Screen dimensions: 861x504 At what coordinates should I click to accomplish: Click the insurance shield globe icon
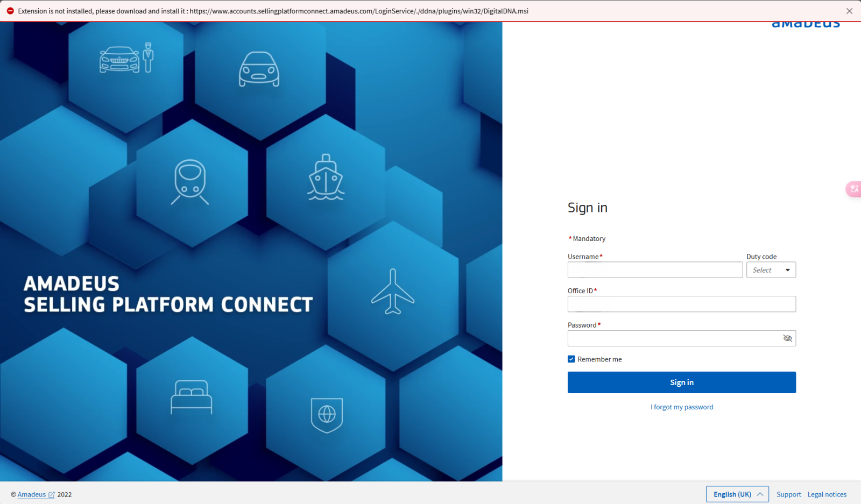pyautogui.click(x=327, y=415)
